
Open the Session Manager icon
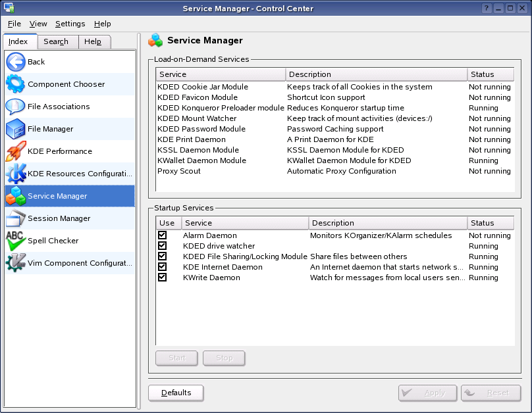(16, 218)
